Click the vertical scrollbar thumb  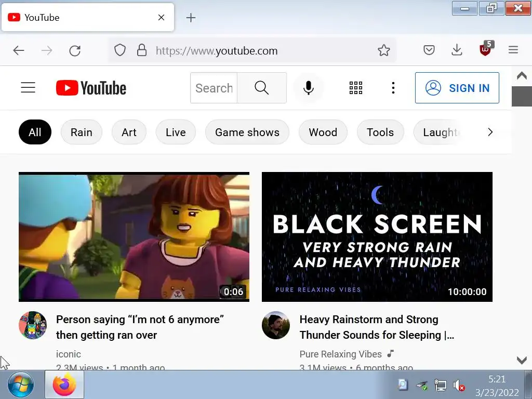coord(522,96)
